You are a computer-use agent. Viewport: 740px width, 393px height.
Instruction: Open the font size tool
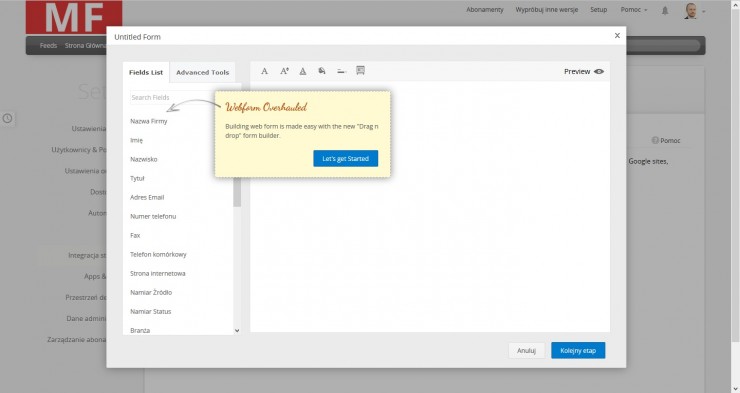click(x=284, y=71)
